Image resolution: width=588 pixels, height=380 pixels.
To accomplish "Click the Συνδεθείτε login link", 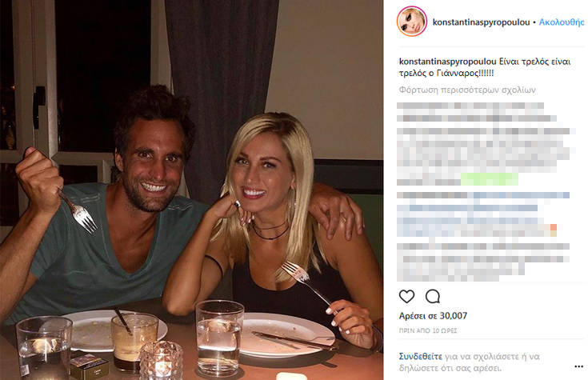I will (x=420, y=356).
